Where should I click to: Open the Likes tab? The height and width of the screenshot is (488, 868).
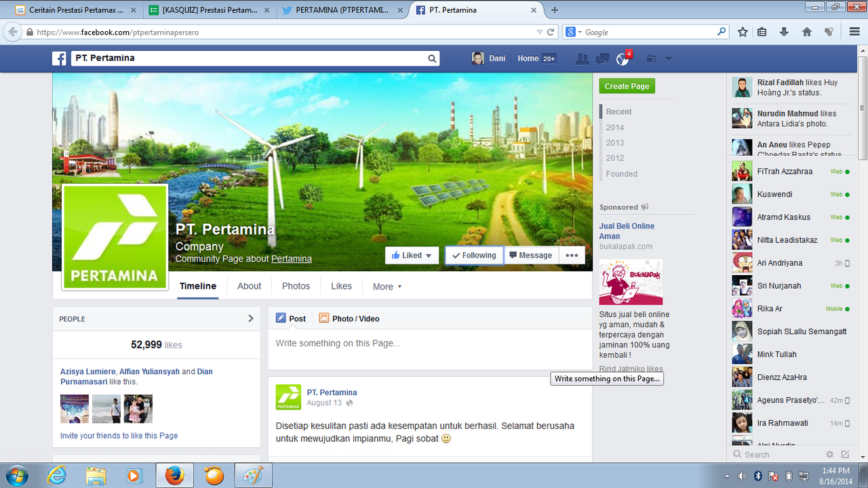341,287
